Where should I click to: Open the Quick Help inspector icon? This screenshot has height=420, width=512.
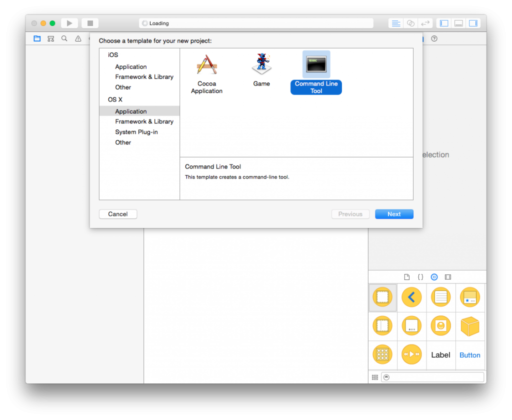point(434,38)
